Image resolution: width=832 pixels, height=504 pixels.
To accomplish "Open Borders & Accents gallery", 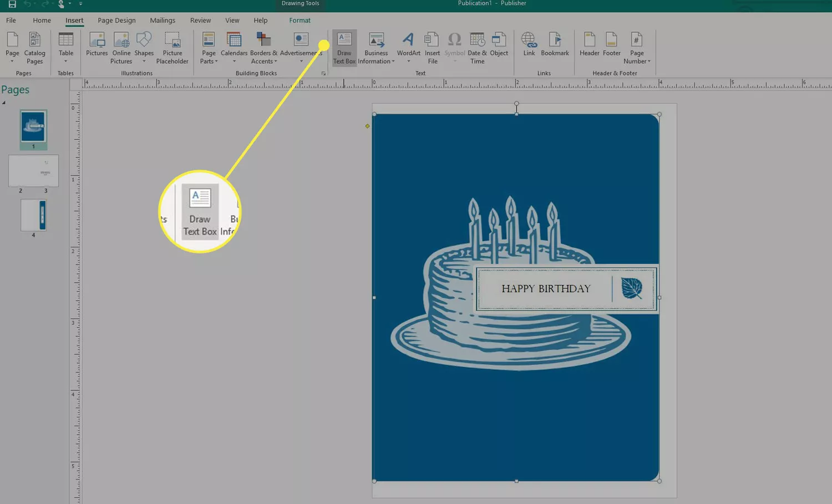I will click(263, 48).
